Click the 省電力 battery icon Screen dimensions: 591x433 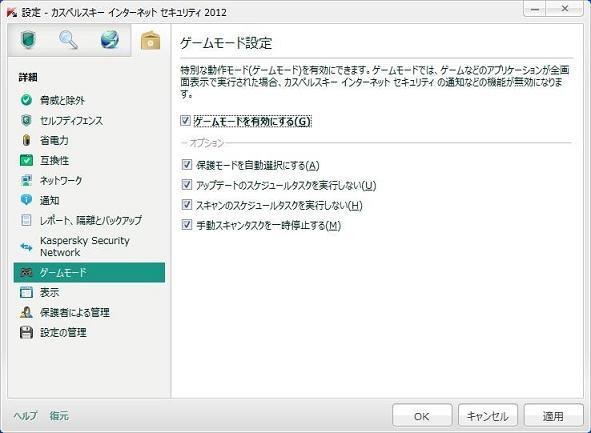26,140
